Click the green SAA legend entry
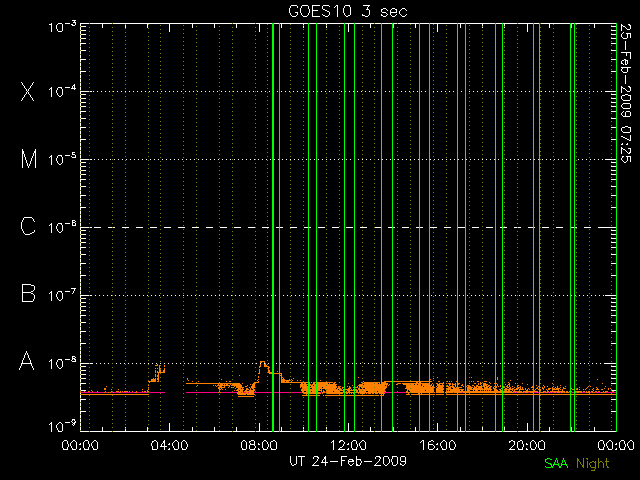The image size is (640, 480). (x=556, y=463)
